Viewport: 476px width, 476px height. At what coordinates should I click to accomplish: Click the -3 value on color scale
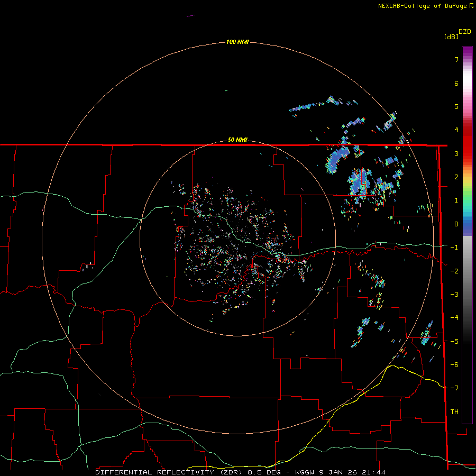tap(454, 295)
